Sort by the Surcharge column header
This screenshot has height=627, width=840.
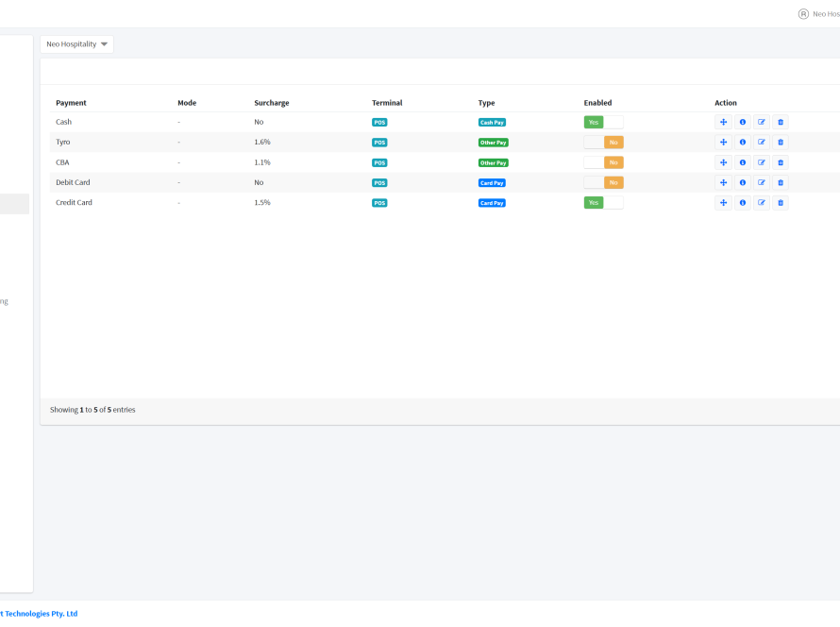(271, 103)
